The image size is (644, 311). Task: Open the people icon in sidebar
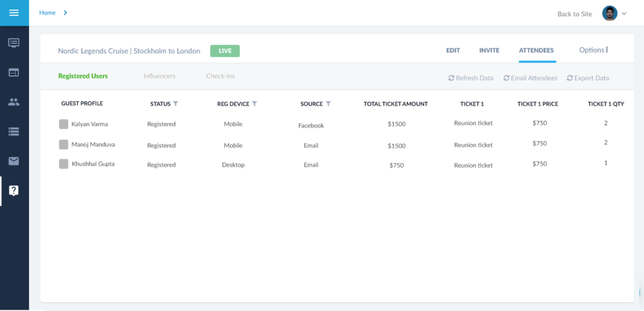click(x=14, y=101)
